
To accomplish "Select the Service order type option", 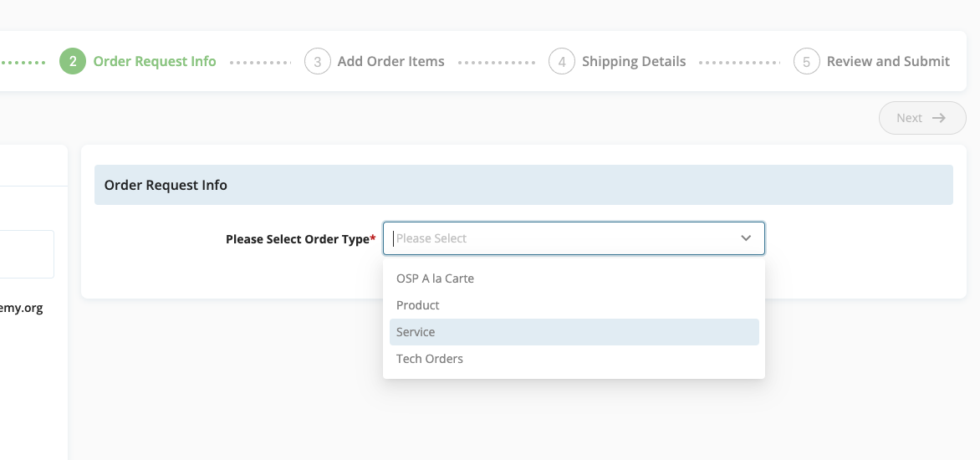I will (x=574, y=332).
